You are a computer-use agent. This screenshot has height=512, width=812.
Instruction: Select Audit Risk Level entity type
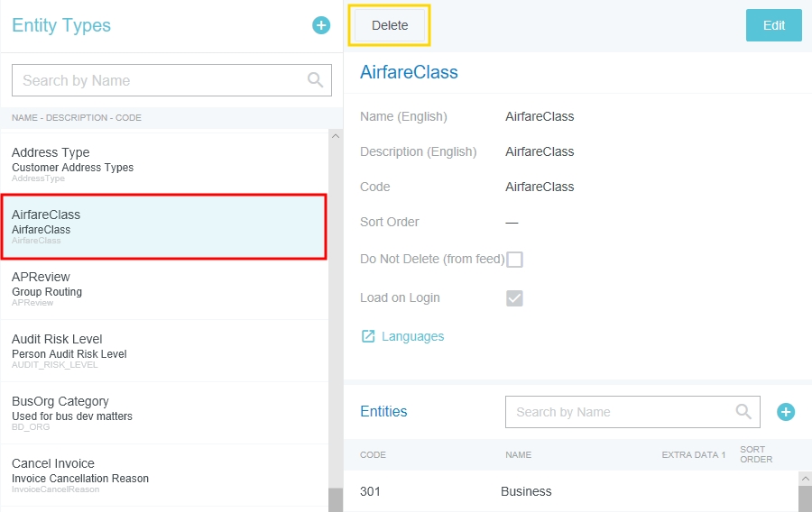(x=162, y=351)
